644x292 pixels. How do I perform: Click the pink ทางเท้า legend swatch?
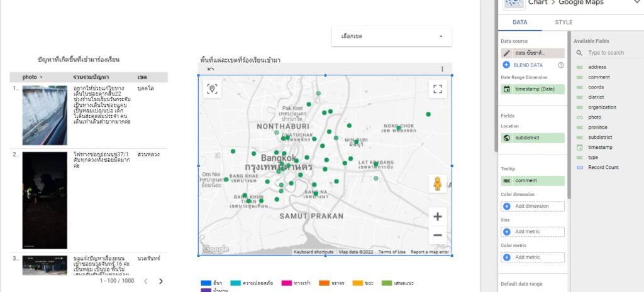click(x=286, y=283)
